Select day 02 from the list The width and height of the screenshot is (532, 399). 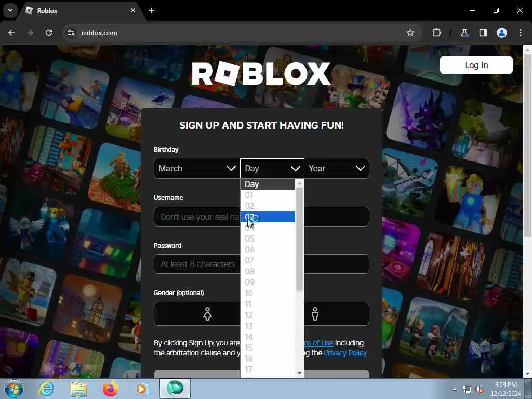pyautogui.click(x=268, y=206)
